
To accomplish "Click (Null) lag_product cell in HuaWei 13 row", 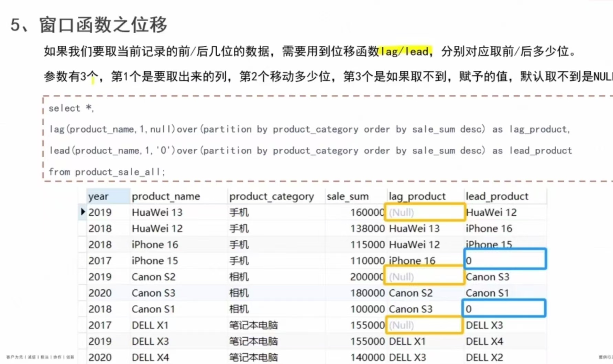I will [x=425, y=212].
